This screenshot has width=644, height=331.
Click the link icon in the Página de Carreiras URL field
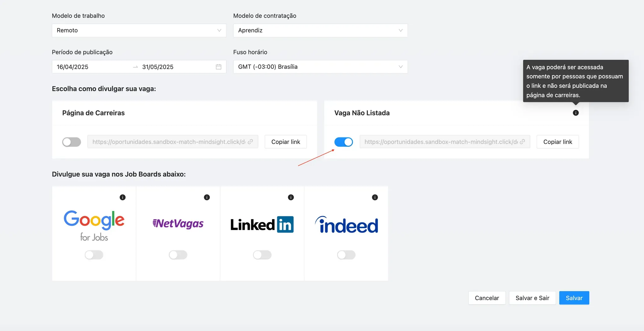(250, 142)
